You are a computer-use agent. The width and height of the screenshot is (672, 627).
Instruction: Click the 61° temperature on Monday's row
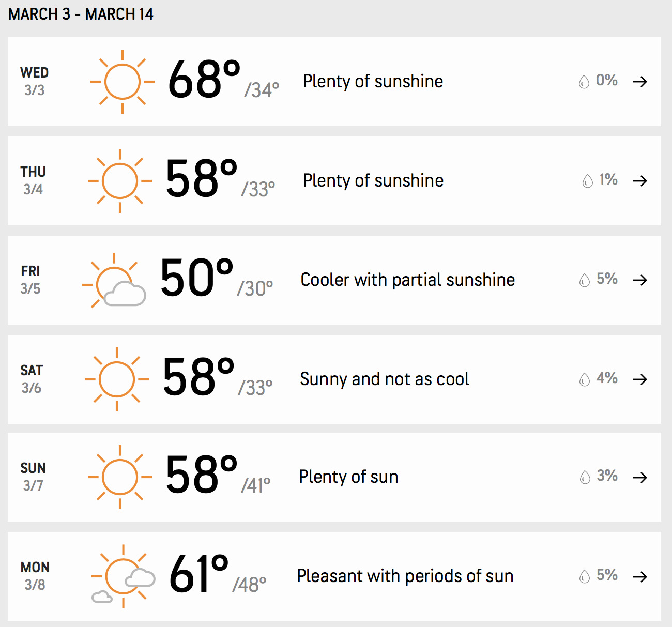[x=199, y=573]
